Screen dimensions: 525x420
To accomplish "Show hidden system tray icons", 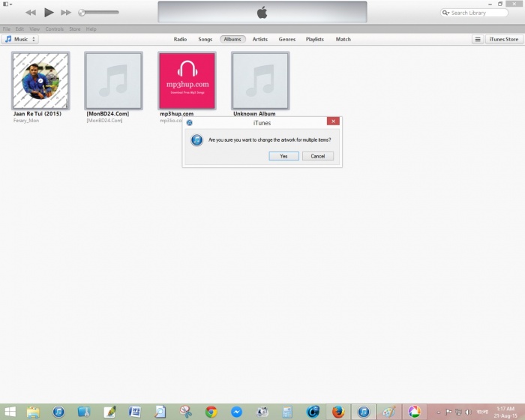I will click(x=438, y=412).
